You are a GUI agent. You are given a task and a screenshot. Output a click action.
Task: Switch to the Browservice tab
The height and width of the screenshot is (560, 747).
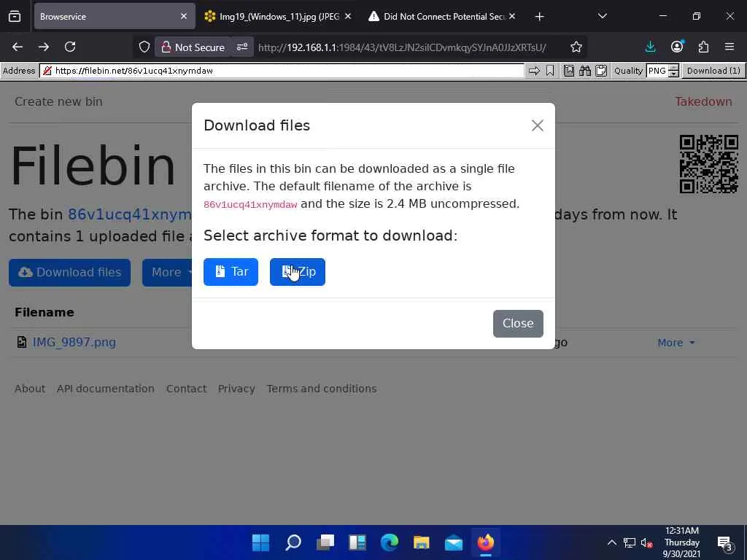(115, 16)
